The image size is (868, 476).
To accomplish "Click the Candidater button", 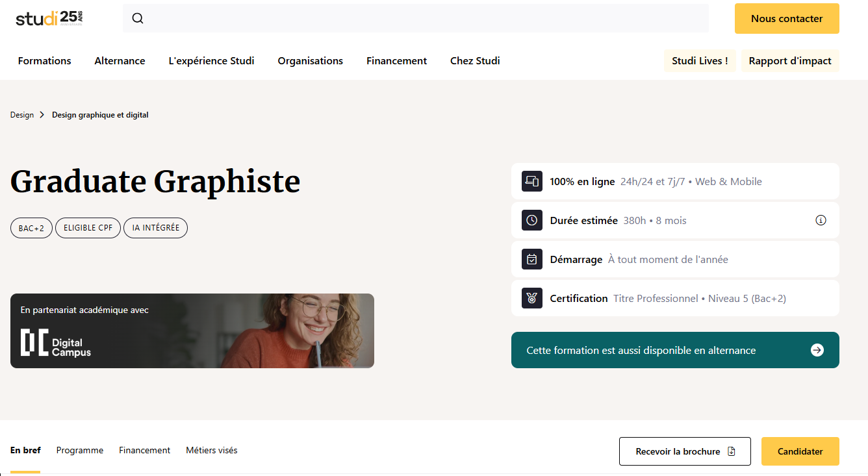I will coord(800,451).
